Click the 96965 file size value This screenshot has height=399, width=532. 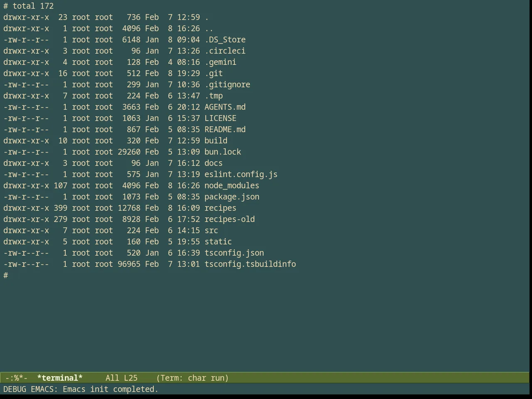129,264
